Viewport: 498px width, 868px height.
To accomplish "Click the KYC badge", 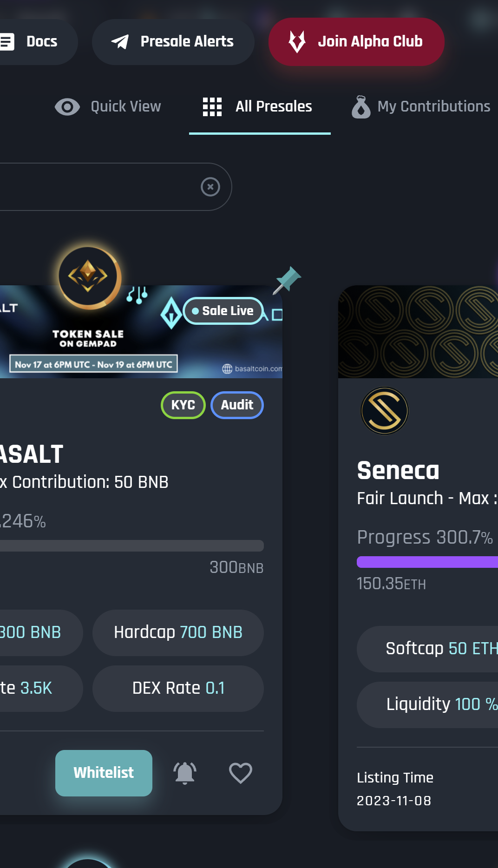I will tap(183, 405).
